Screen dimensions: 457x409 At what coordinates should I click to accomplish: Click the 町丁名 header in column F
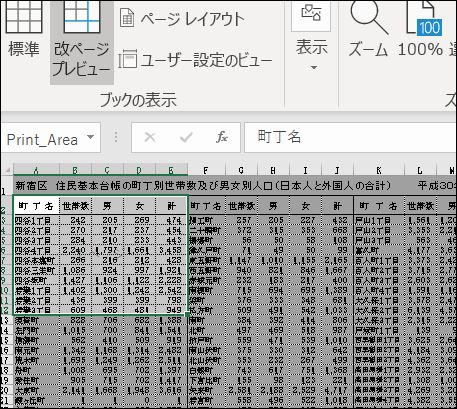click(x=207, y=206)
